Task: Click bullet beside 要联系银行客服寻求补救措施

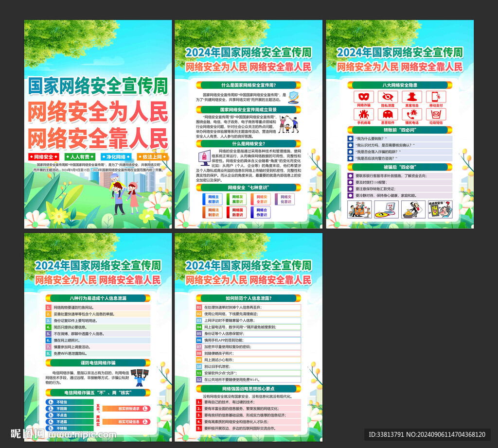Action: (350, 176)
